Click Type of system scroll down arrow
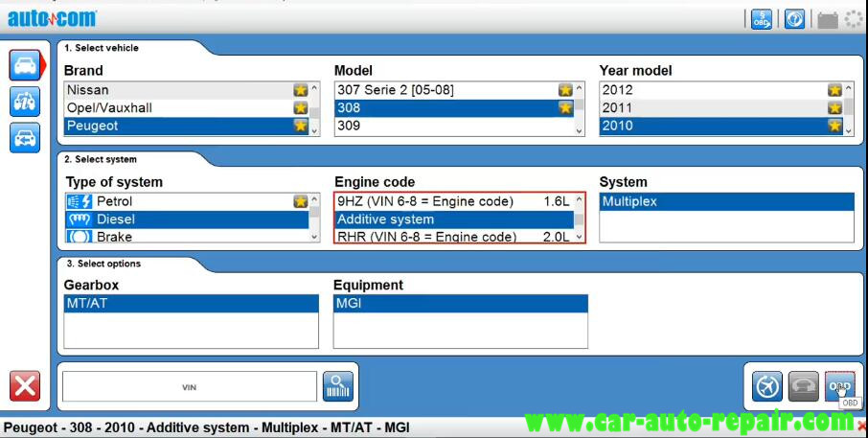Image resolution: width=868 pixels, height=438 pixels. pos(314,237)
